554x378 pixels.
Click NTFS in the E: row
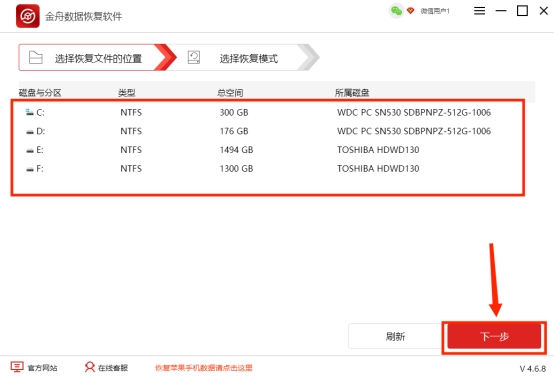click(x=131, y=150)
